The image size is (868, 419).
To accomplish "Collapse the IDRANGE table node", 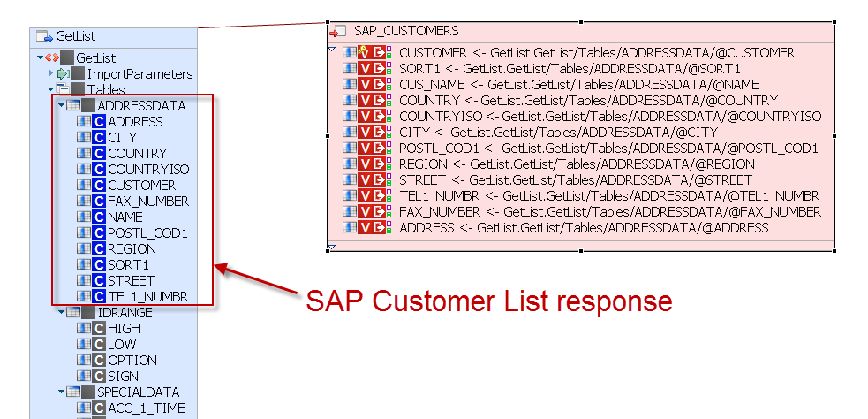I will point(62,313).
